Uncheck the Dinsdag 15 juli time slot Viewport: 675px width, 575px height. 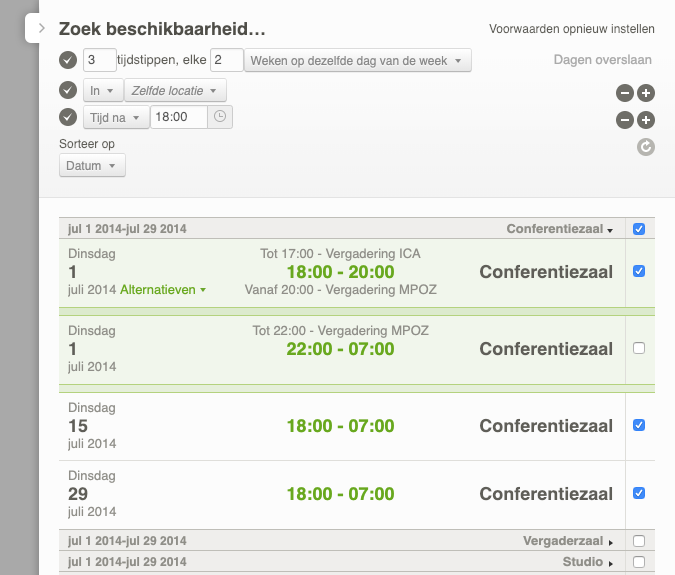[x=639, y=425]
